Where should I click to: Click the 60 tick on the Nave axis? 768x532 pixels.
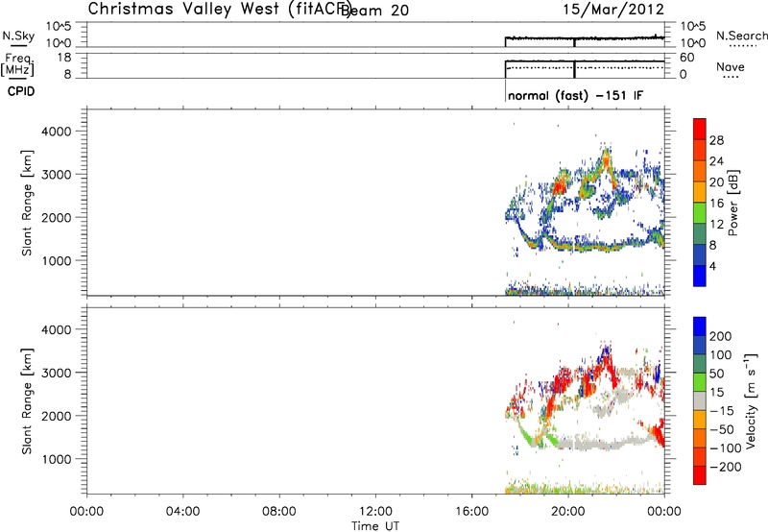point(687,58)
